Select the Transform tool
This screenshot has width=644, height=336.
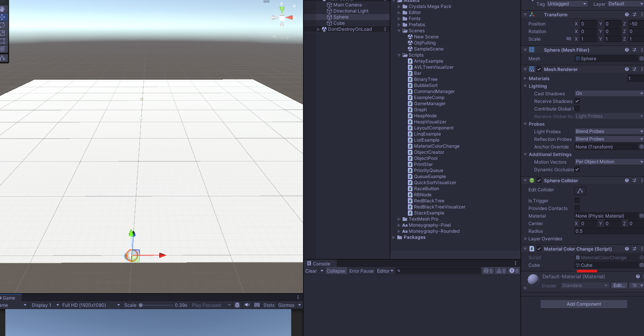pyautogui.click(x=2, y=49)
